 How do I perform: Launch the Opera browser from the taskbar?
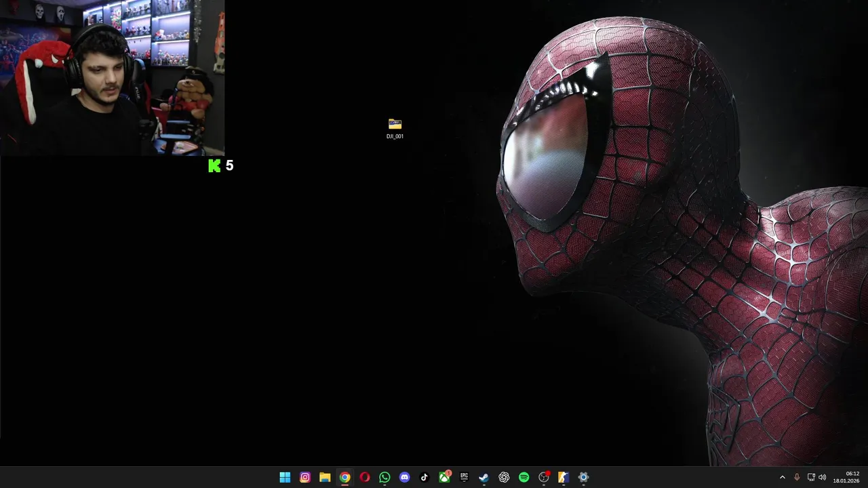(365, 477)
